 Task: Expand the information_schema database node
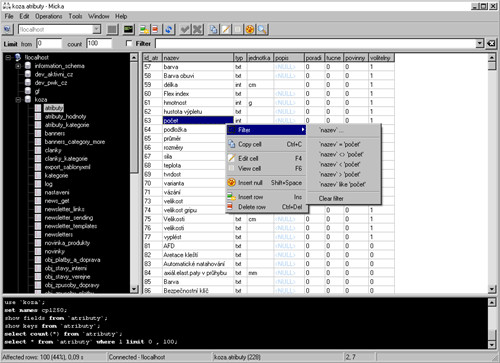click(x=18, y=66)
